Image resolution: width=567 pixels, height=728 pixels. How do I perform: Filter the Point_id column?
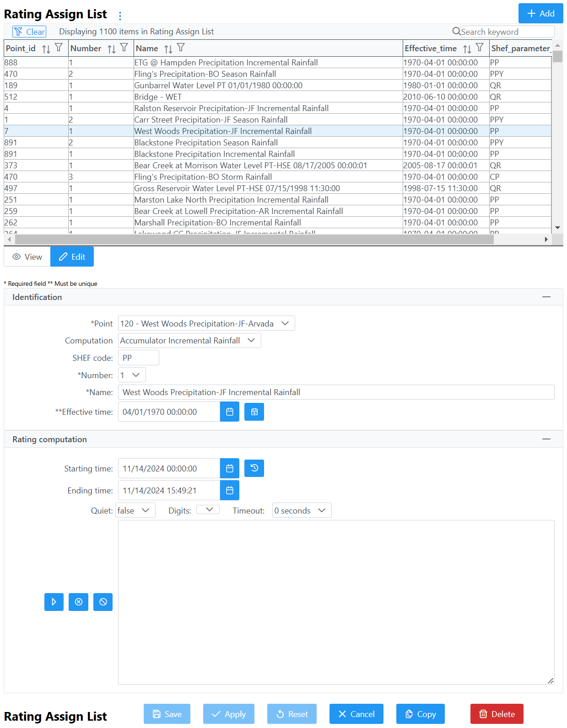click(x=59, y=48)
